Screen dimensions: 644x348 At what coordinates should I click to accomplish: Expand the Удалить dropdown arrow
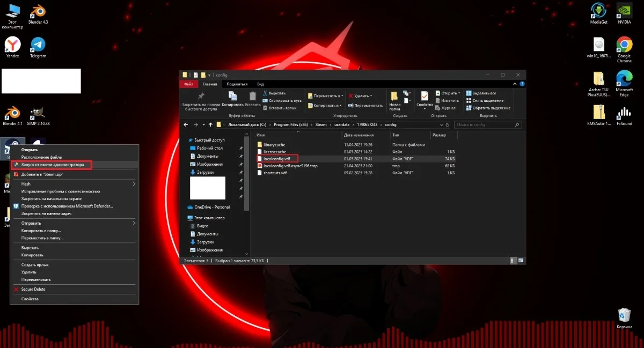click(370, 96)
